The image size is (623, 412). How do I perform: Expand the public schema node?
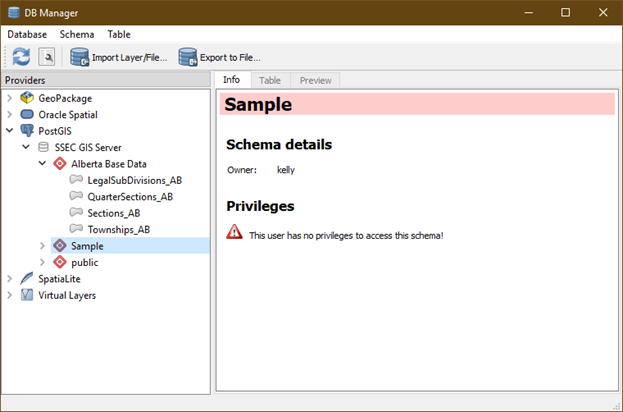[43, 262]
